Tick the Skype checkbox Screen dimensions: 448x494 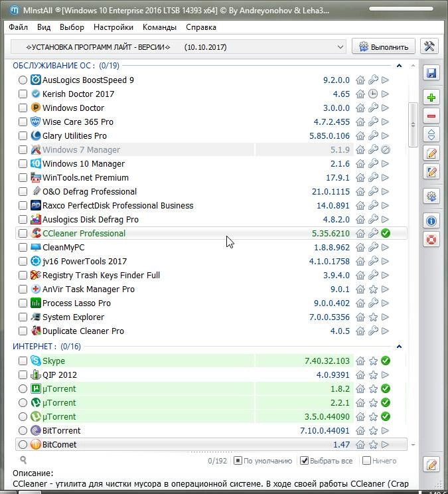pos(23,361)
